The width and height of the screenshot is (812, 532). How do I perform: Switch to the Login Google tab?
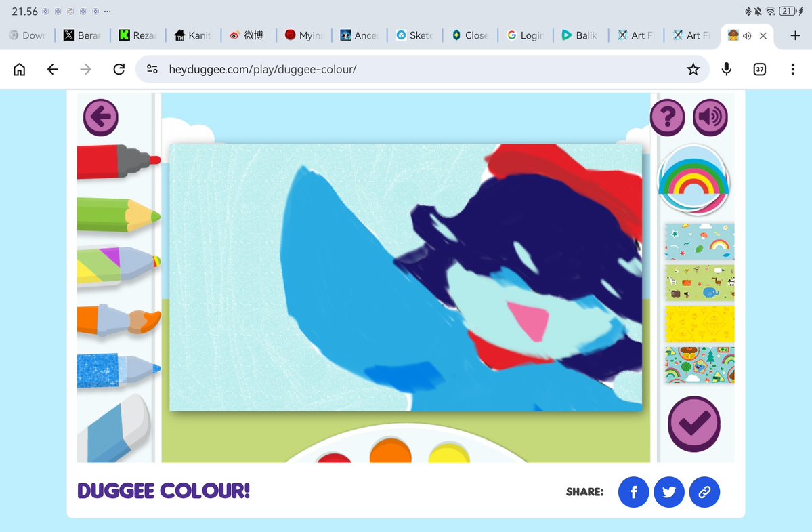click(526, 35)
